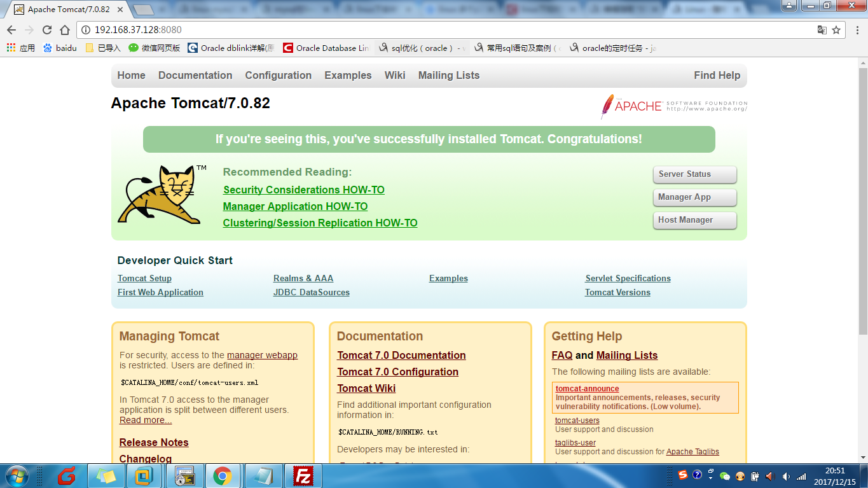
Task: Open the Manager Application HOW-TO link
Action: click(295, 206)
